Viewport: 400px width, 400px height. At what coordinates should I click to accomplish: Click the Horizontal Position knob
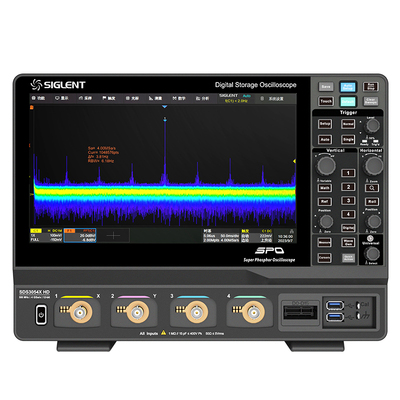[x=373, y=221]
